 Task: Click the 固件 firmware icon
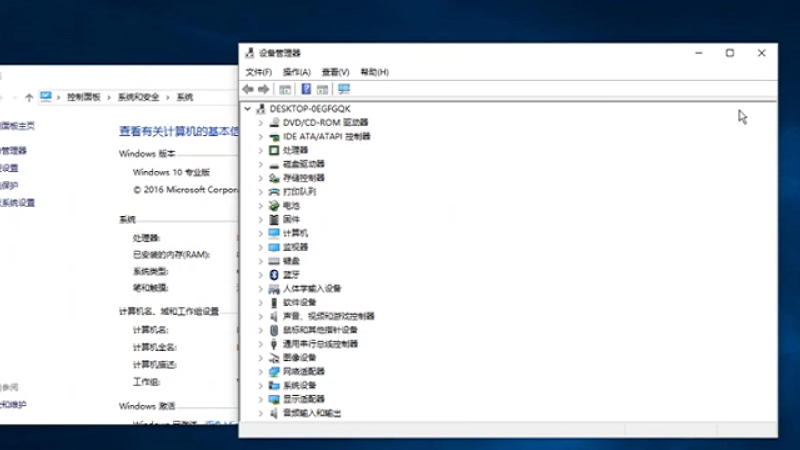tap(274, 219)
